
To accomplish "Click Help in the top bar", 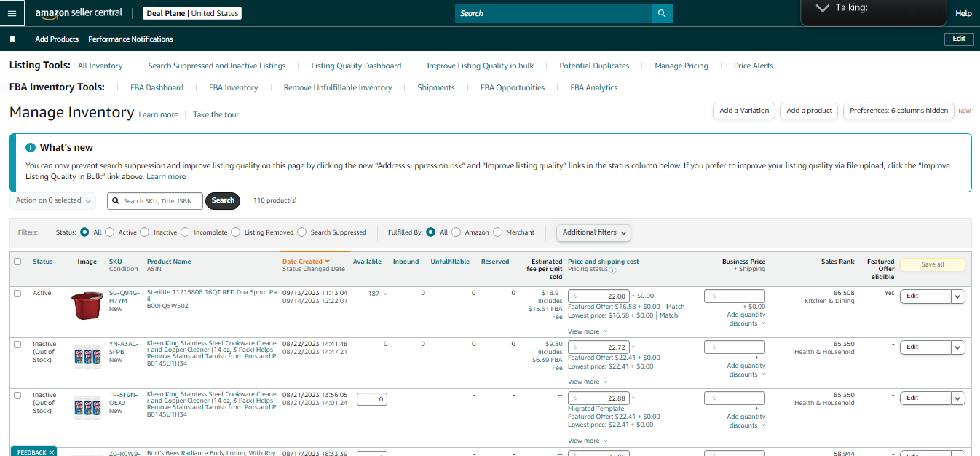I will pyautogui.click(x=963, y=13).
